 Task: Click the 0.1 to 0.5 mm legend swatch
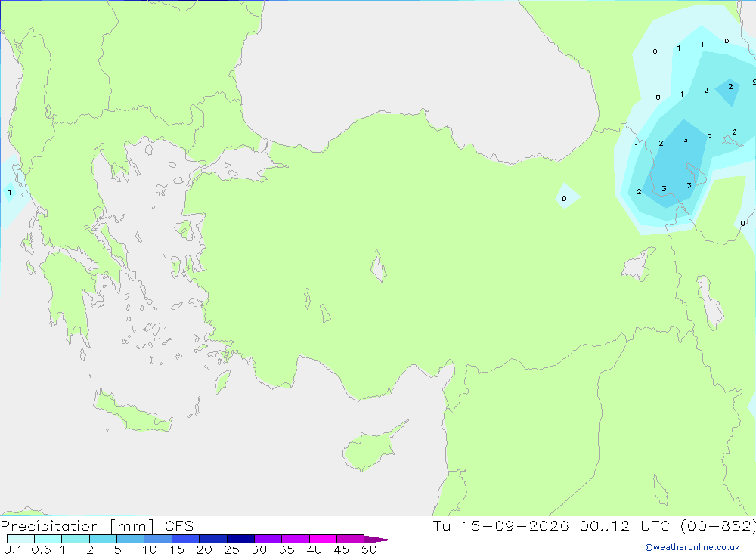pos(20,539)
